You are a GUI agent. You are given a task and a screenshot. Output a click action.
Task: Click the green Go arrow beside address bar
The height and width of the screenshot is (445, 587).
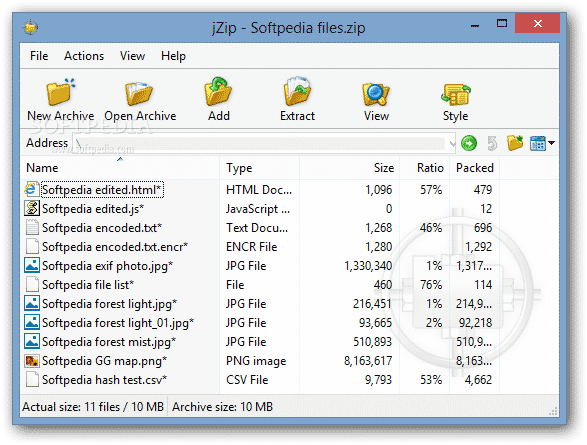[x=469, y=143]
